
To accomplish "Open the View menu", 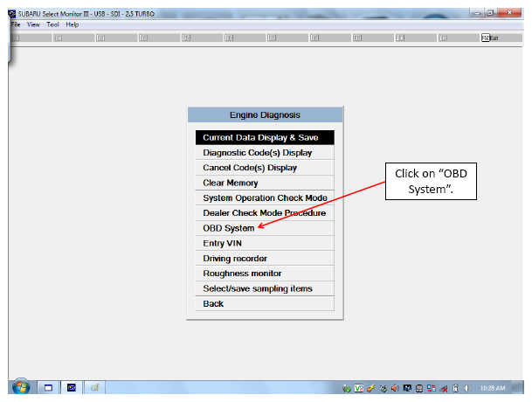I will [33, 24].
